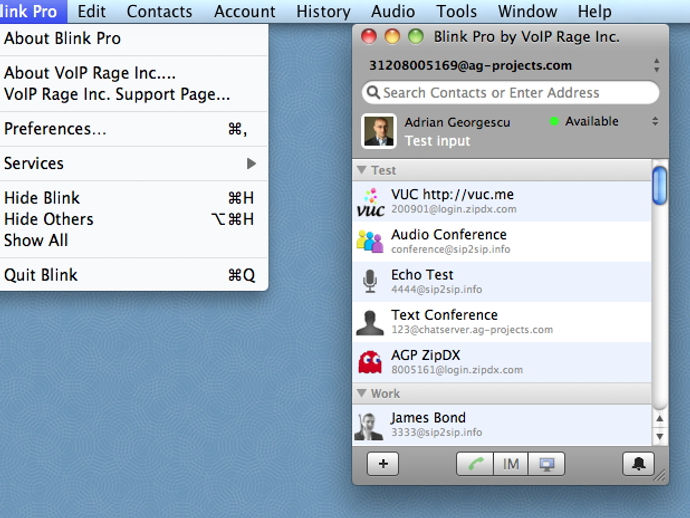Start a chat with the IM button

point(510,463)
